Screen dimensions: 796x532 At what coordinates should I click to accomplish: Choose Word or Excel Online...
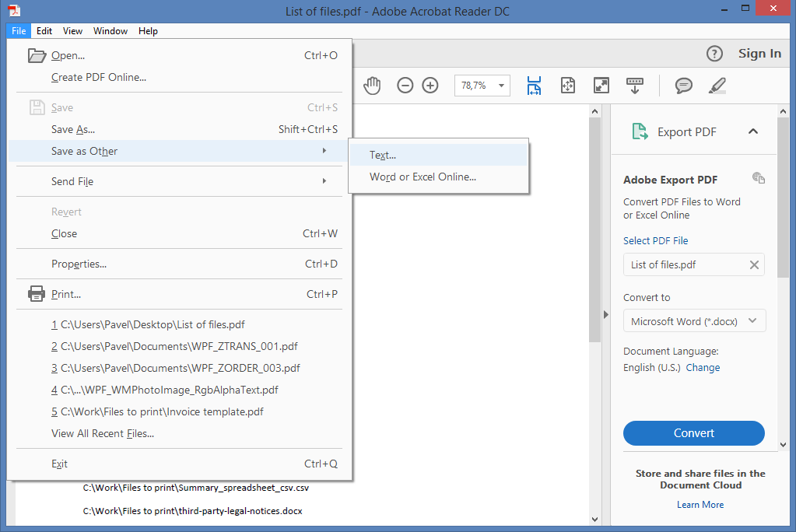coord(439,177)
